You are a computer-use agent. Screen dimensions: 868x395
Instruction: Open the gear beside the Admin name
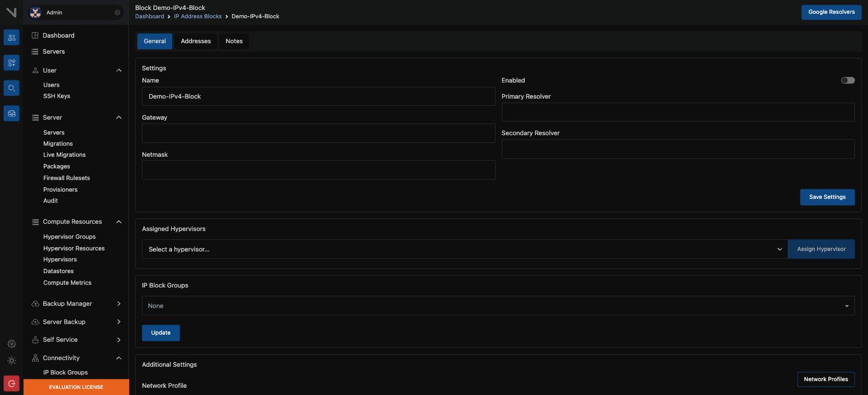click(x=117, y=12)
